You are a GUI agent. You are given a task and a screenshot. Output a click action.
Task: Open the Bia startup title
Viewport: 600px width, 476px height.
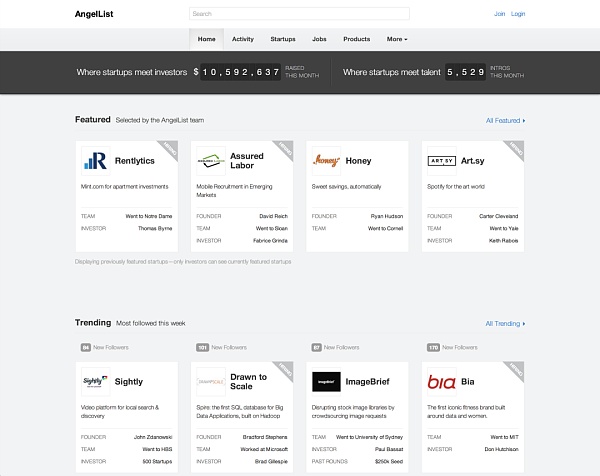point(468,381)
